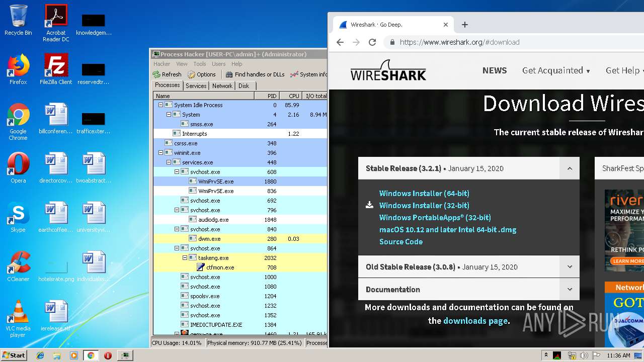Open the Windows Start menu
Screen dimensions: 644x362
pos(14,355)
